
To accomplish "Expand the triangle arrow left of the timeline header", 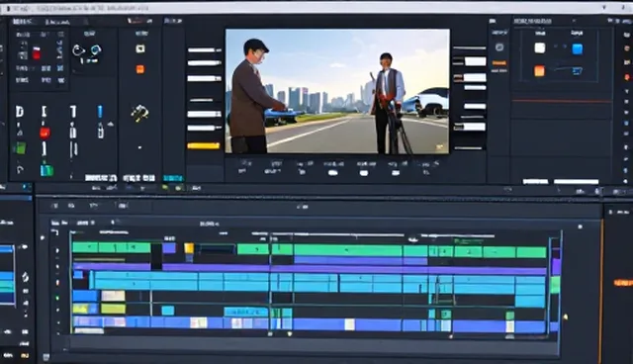I will [x=43, y=237].
